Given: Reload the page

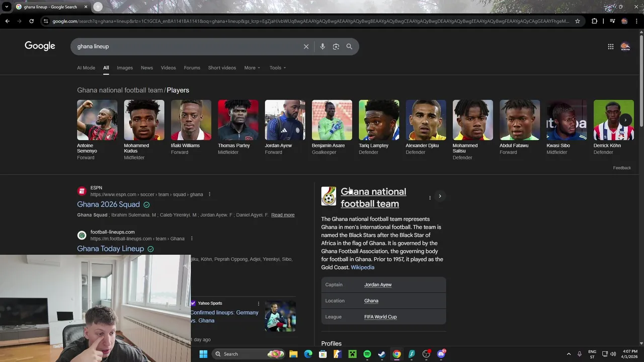Looking at the screenshot, I should 31,21.
